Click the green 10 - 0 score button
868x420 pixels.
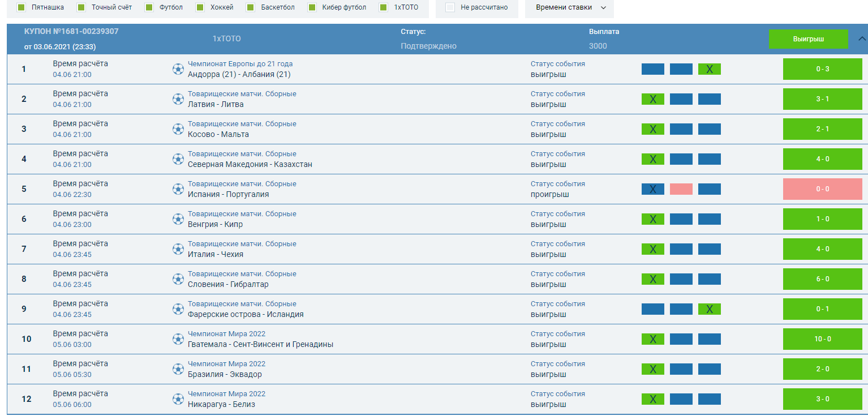pos(822,339)
